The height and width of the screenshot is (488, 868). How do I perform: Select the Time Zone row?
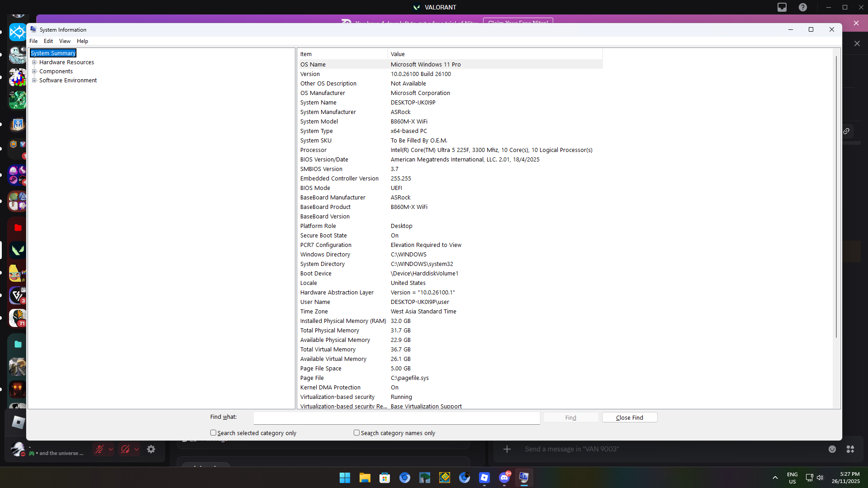click(451, 312)
